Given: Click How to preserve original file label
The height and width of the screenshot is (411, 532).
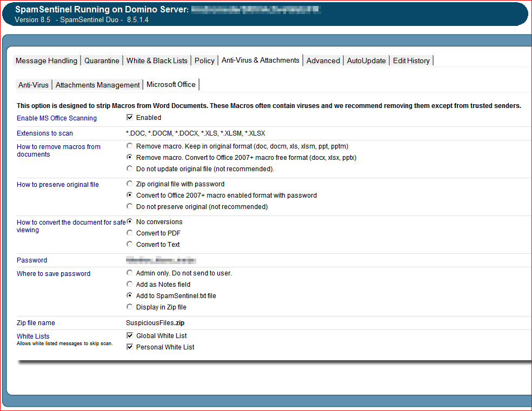Looking at the screenshot, I should click(58, 185).
